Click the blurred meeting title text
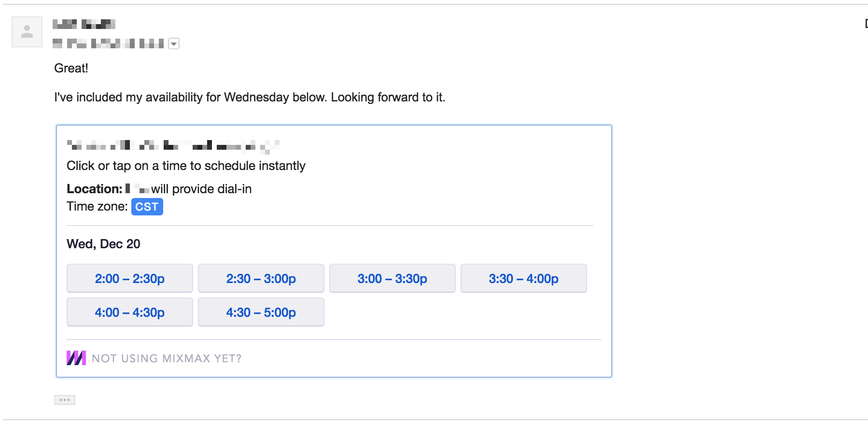This screenshot has width=868, height=425. (173, 145)
